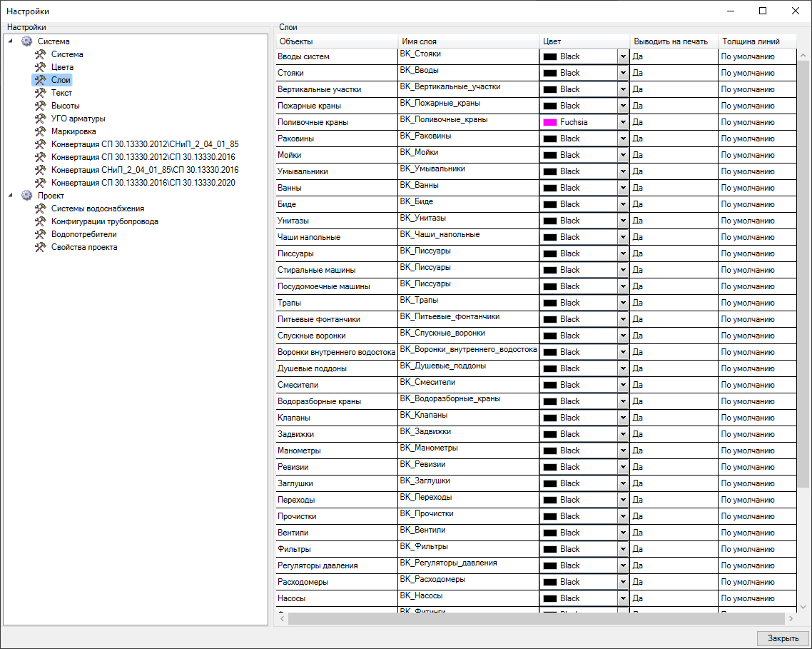This screenshot has width=812, height=649.
Task: Click horizontal scrollbar left arrow
Action: tap(283, 618)
